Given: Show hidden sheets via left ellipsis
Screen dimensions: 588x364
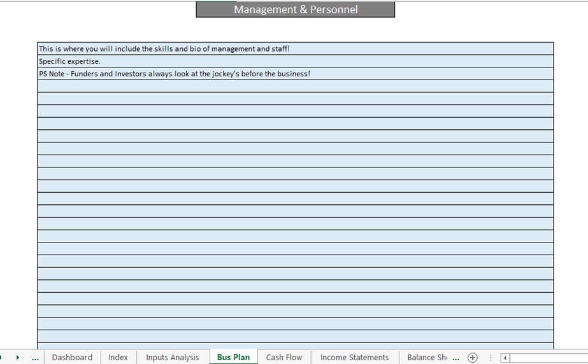Looking at the screenshot, I should pos(35,358).
